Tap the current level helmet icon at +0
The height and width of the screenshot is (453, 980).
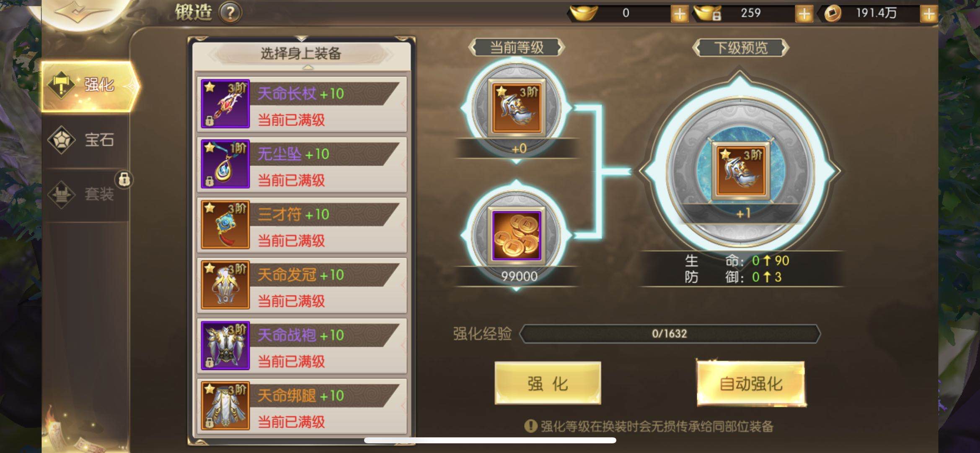pyautogui.click(x=517, y=108)
